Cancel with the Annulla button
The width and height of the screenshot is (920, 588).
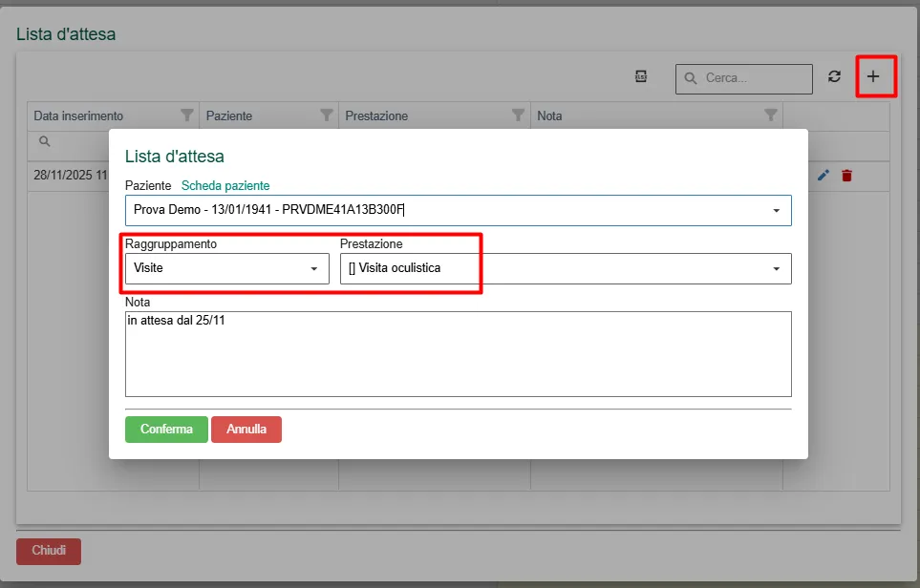pos(246,430)
